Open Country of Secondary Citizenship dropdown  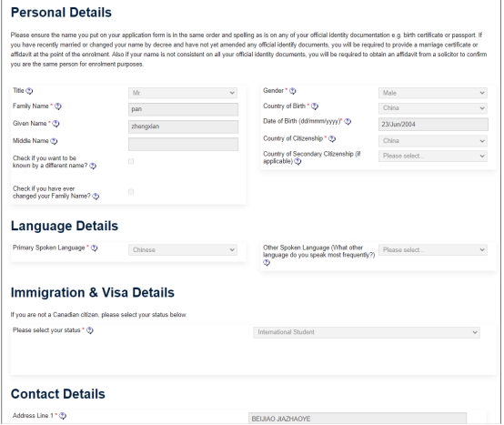(x=433, y=157)
